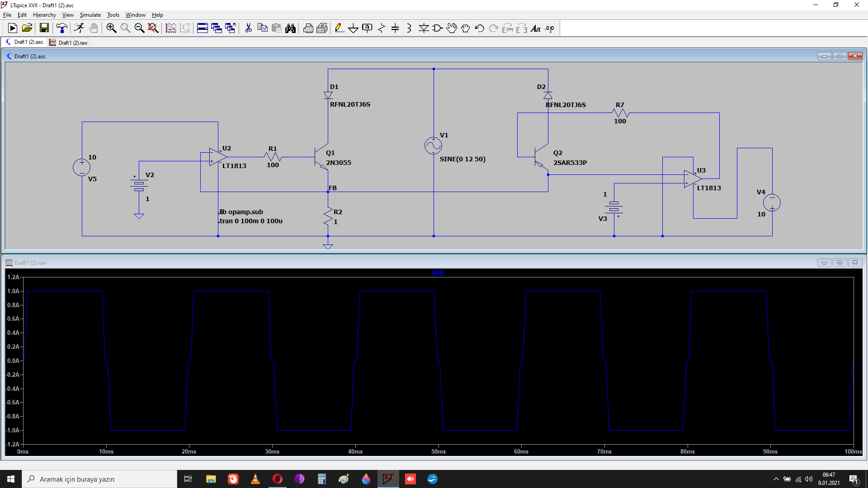Click the V1 sine voltage source symbol
This screenshot has width=868, height=488.
point(433,146)
